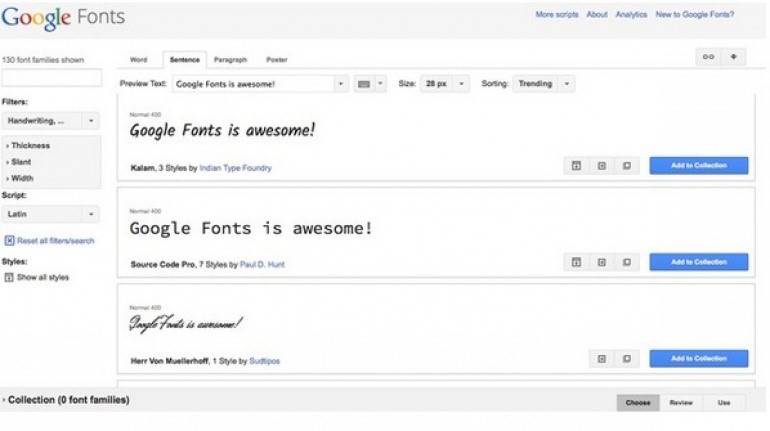The image size is (770, 431).
Task: Switch to the Paragraph tab
Action: click(230, 60)
